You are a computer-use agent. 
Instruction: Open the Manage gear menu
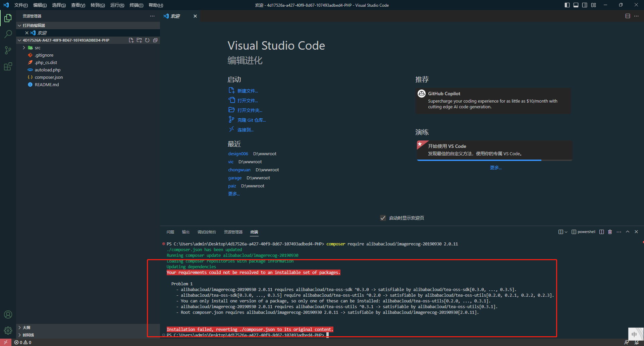pos(8,331)
